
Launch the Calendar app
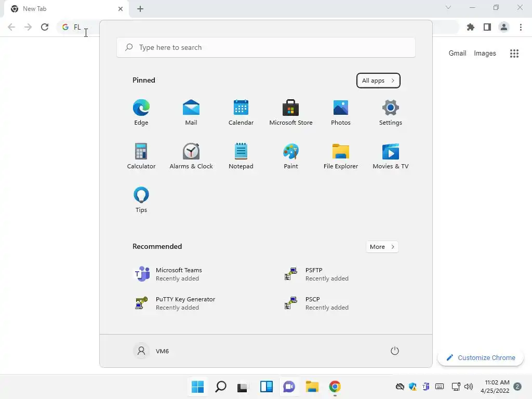coord(241,113)
